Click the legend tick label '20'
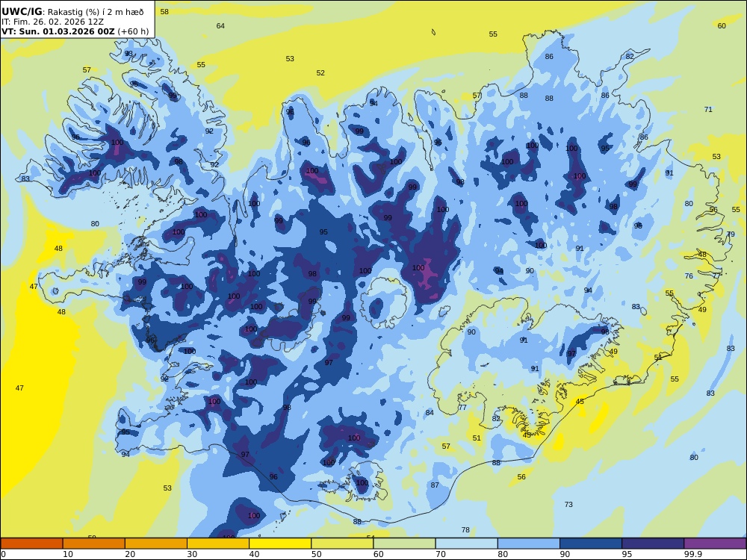 point(130,554)
